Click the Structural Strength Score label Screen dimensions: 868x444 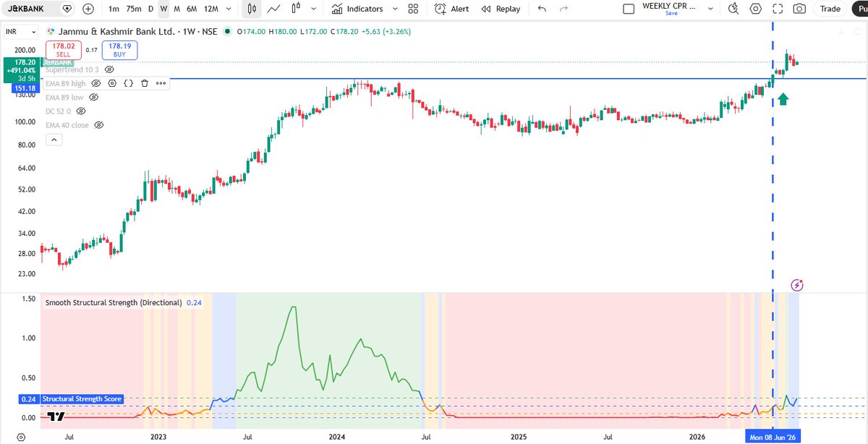pyautogui.click(x=82, y=399)
